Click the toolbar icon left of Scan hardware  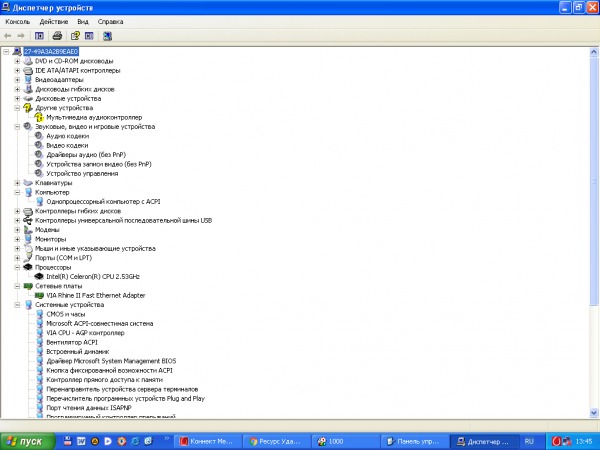pyautogui.click(x=89, y=36)
